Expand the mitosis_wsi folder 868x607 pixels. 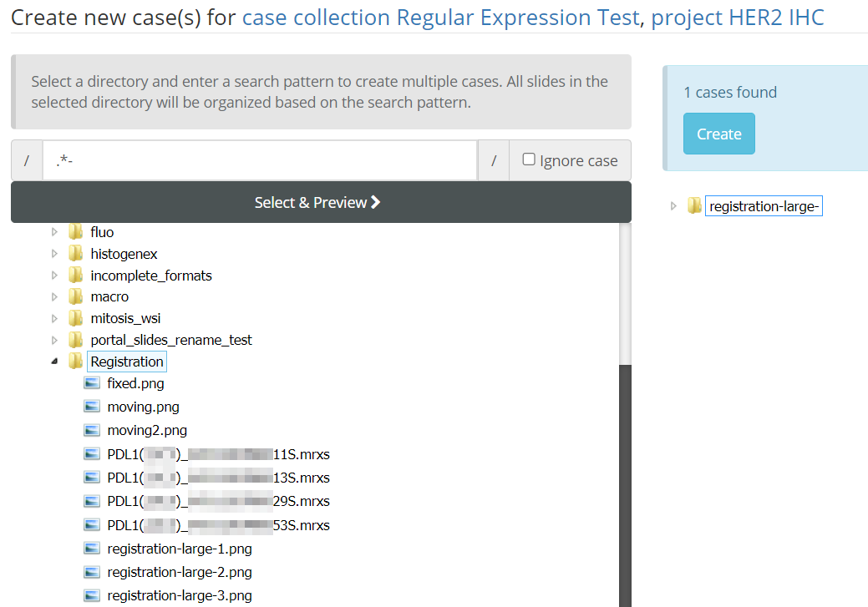pos(55,318)
